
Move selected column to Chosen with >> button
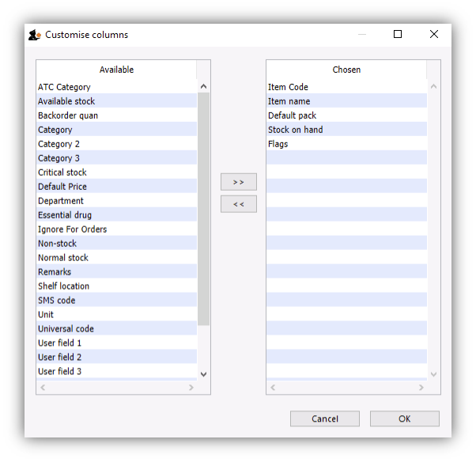(x=238, y=182)
